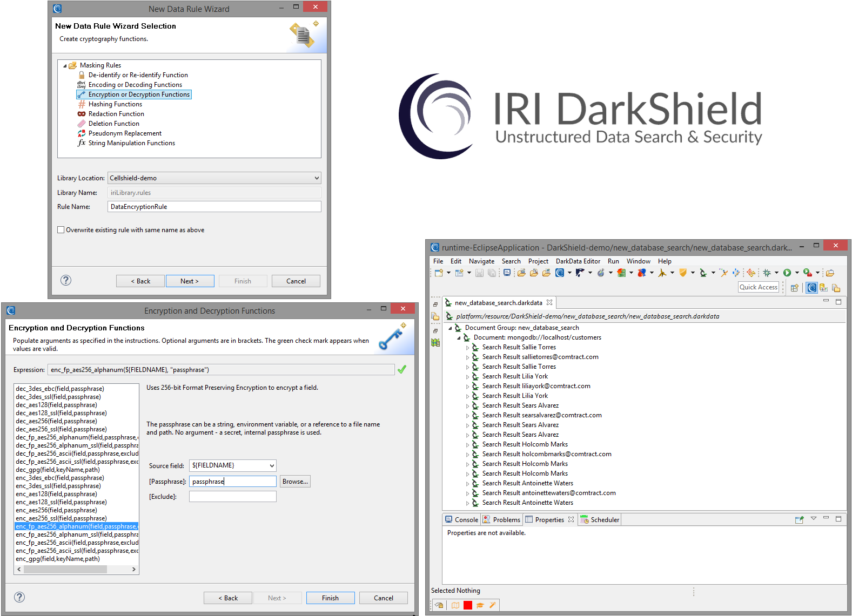Collapse the Document Group new_database_search node

450,328
